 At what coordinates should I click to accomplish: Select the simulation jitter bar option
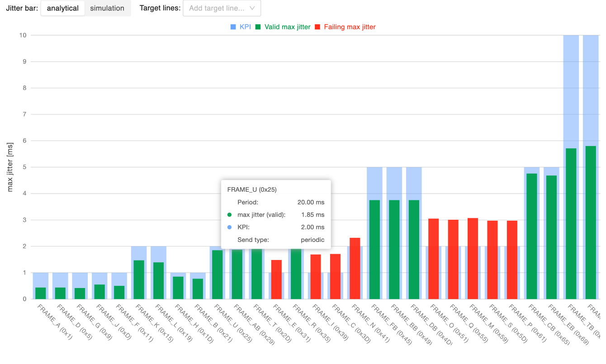107,8
